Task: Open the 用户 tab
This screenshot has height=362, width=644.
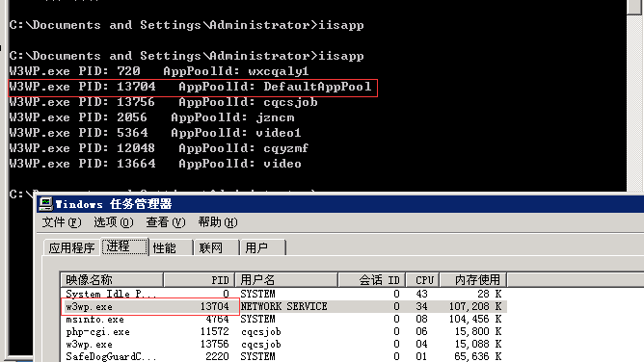Action: click(262, 247)
